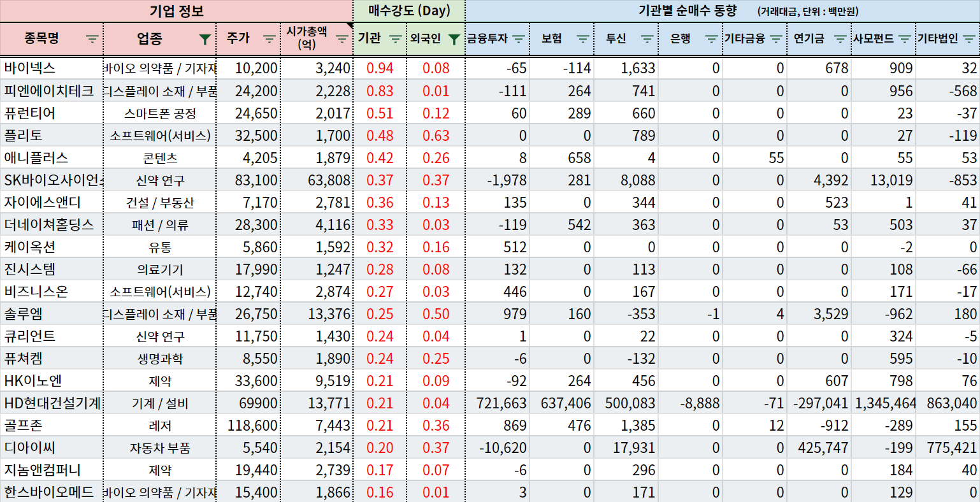Select the 케이옥션 stock name cell
Viewport: 980px width, 502px height.
click(51, 247)
